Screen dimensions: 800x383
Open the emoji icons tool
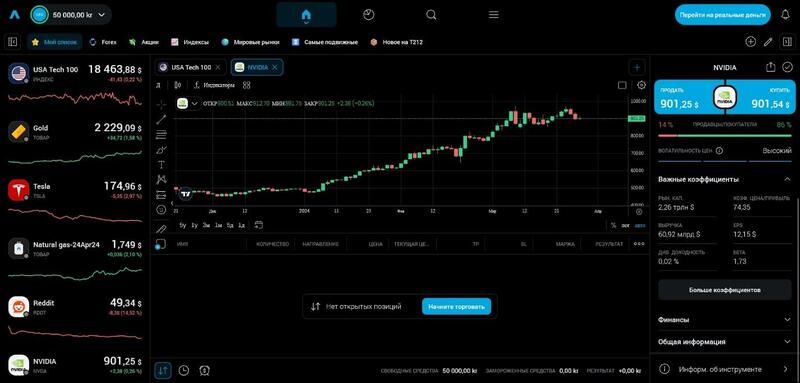point(161,210)
